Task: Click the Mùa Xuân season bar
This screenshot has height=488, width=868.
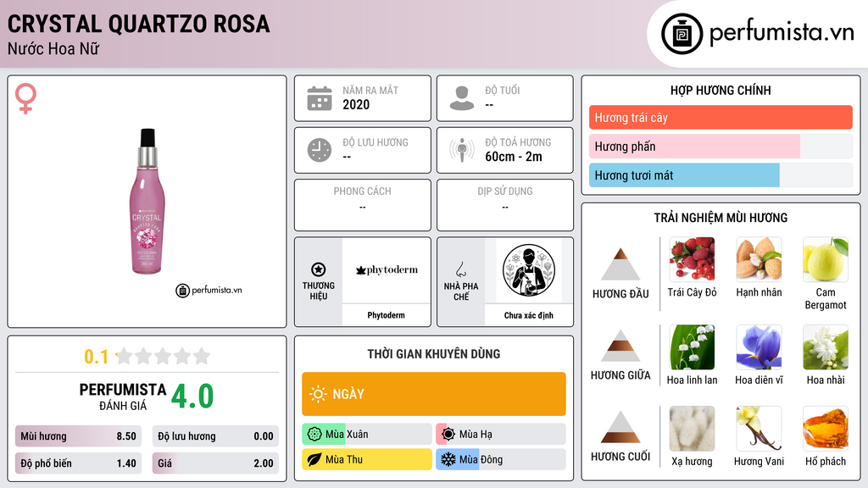Action: coord(367,434)
